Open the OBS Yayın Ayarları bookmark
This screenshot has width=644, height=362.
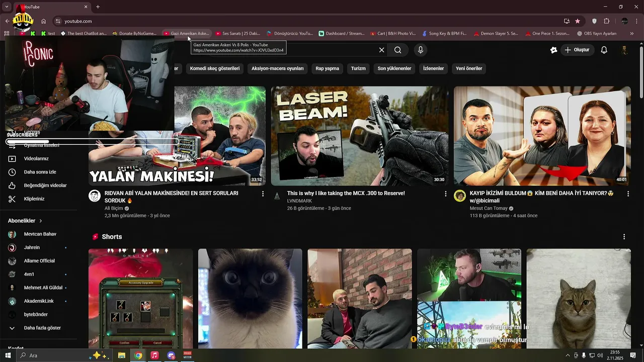[x=597, y=34]
